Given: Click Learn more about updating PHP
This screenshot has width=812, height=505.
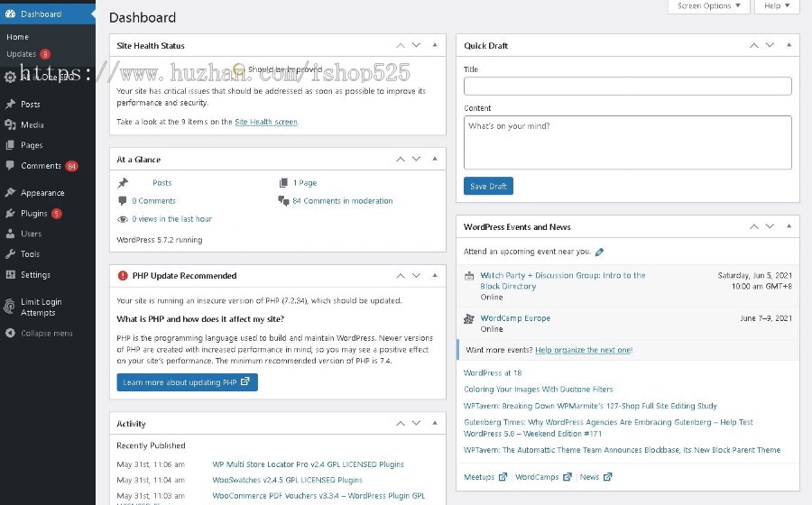Looking at the screenshot, I should point(187,382).
